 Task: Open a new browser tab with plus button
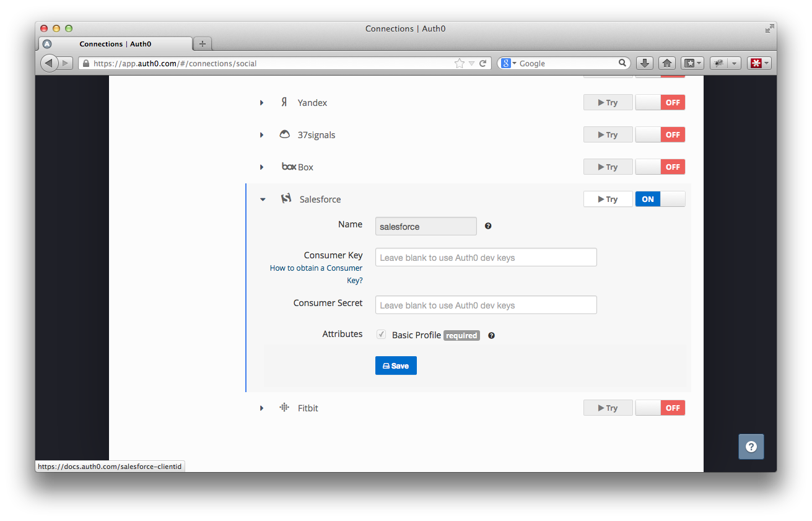tap(202, 44)
